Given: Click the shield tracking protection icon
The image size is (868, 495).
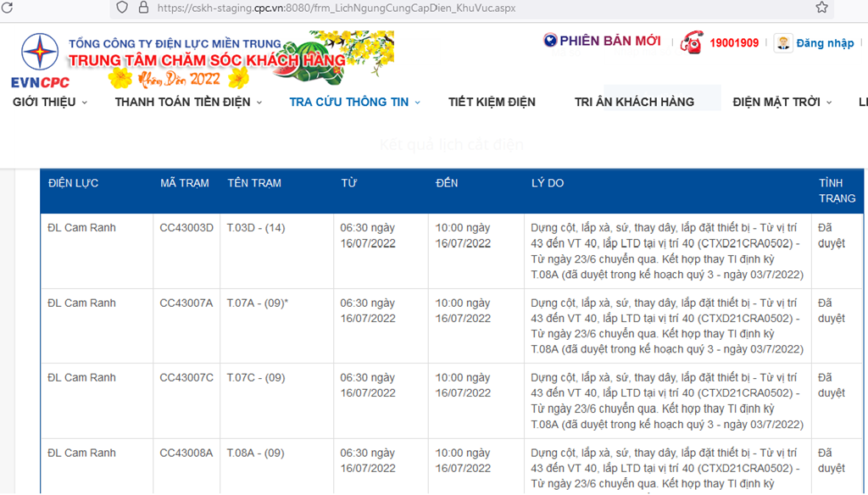Looking at the screenshot, I should (122, 8).
